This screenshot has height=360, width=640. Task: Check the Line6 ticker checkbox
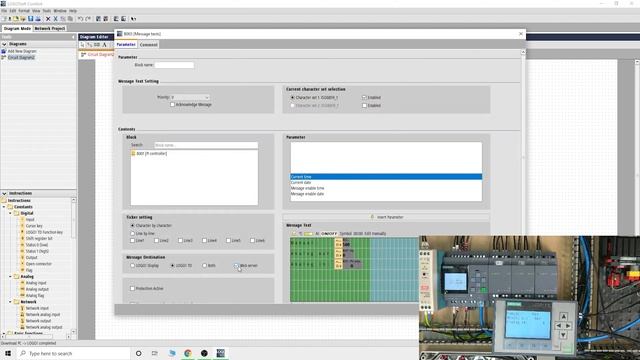point(252,240)
